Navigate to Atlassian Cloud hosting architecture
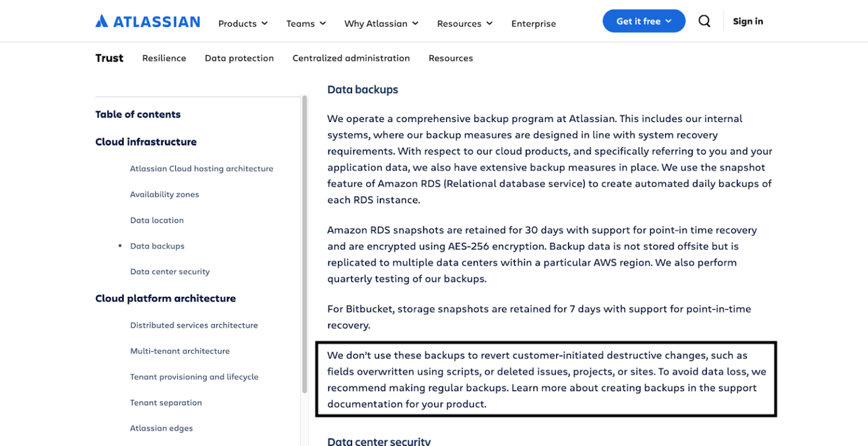 pos(201,168)
